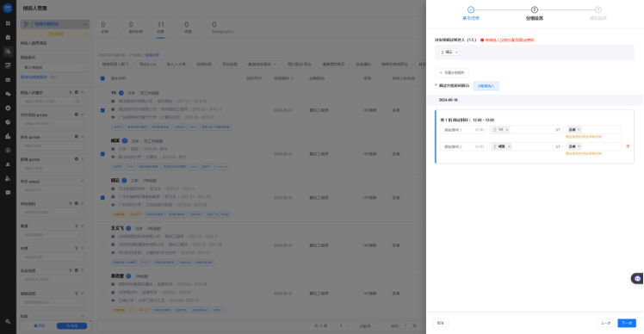The height and width of the screenshot is (334, 644).
Task: Click 上一步 to go back
Action: pos(605,324)
